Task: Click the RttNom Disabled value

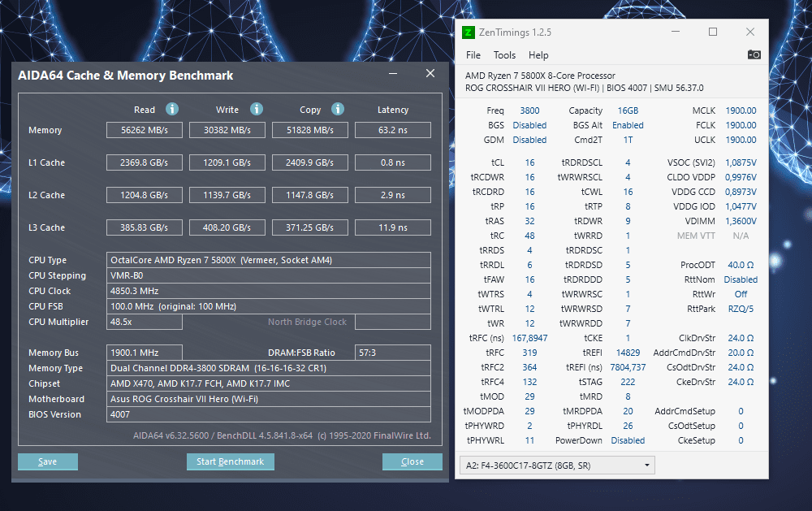Action: tap(741, 279)
